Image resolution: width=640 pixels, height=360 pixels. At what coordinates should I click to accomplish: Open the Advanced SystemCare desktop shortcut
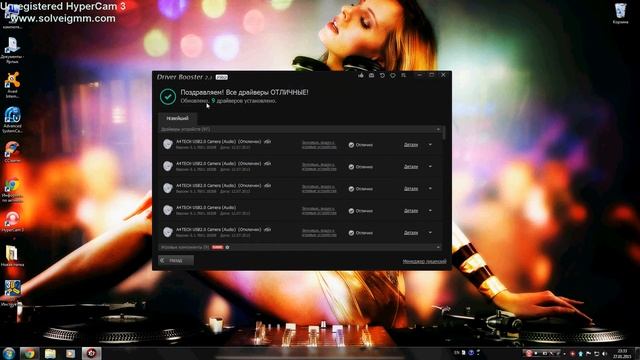click(x=12, y=120)
